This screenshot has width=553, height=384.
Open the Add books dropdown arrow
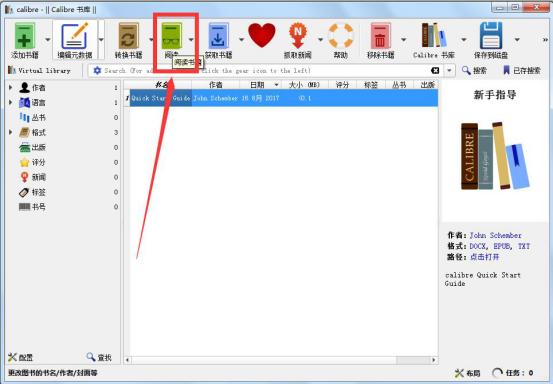pyautogui.click(x=48, y=39)
